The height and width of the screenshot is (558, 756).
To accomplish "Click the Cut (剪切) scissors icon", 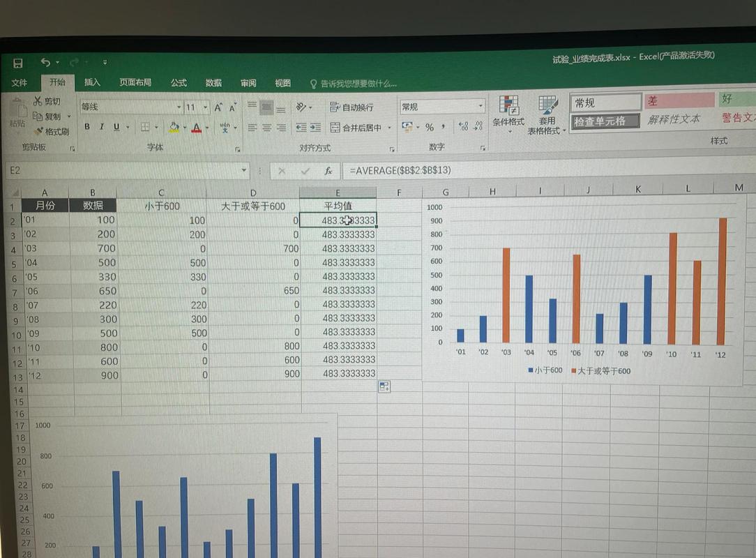I will [38, 101].
